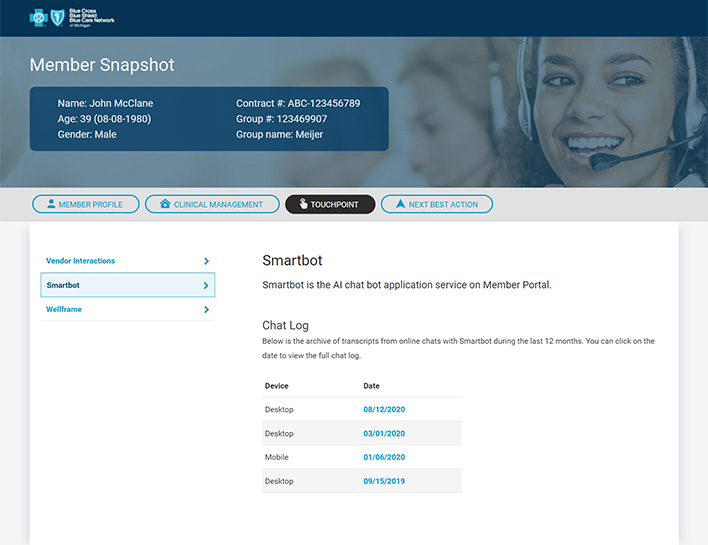
Task: Click the Mobile device cell
Action: 276,457
